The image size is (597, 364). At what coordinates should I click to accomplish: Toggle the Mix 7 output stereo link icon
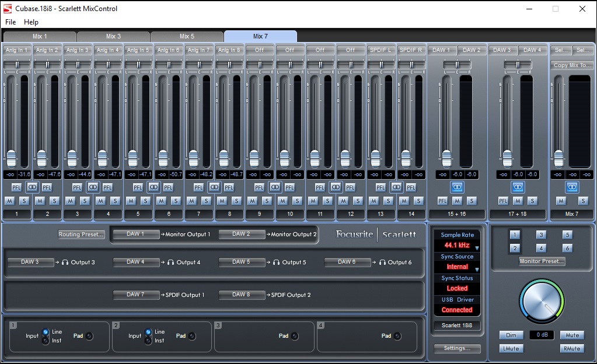coord(571,187)
